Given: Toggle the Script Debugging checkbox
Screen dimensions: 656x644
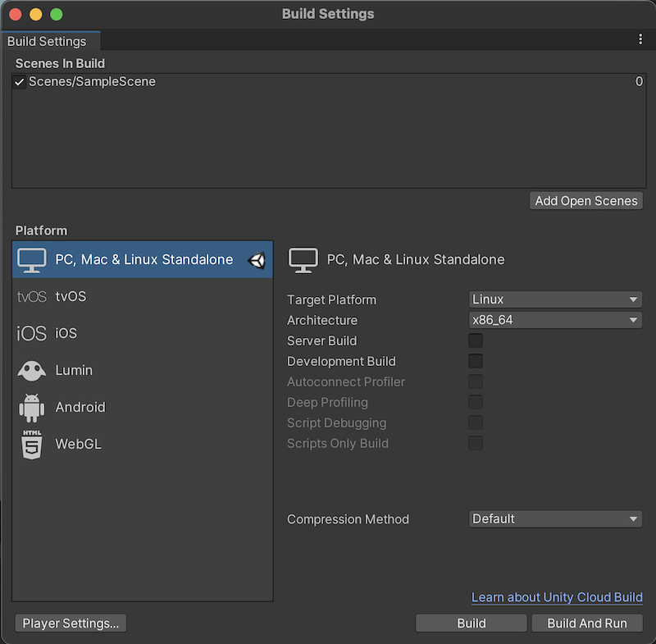Looking at the screenshot, I should pyautogui.click(x=476, y=422).
